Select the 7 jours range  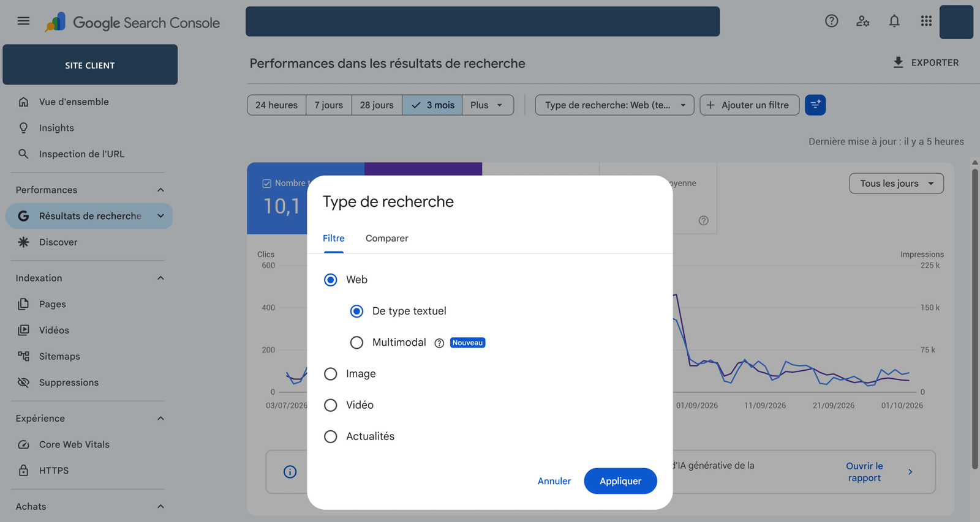329,105
